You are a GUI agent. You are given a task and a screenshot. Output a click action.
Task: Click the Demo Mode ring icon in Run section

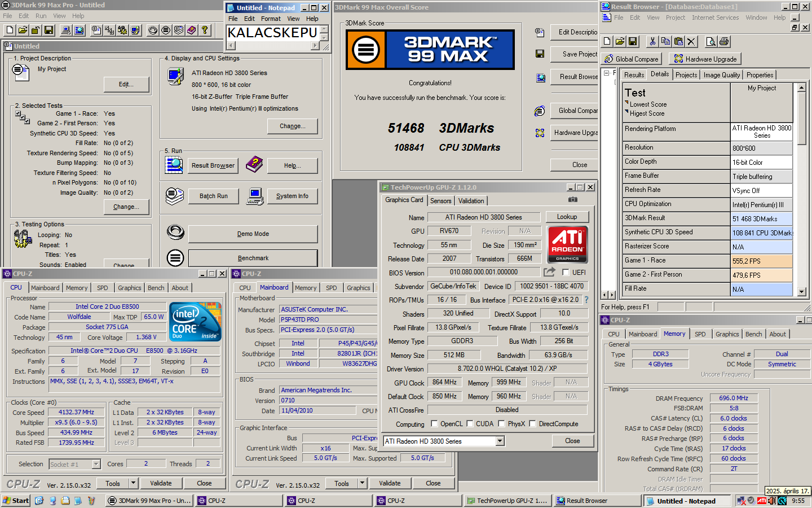pyautogui.click(x=175, y=232)
